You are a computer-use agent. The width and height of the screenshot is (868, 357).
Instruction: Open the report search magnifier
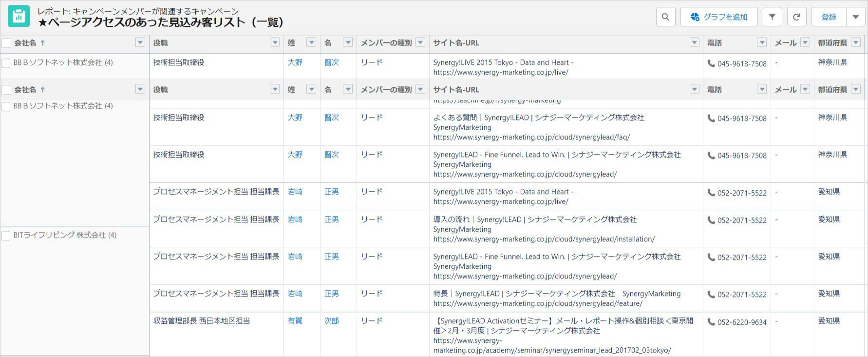pos(665,17)
